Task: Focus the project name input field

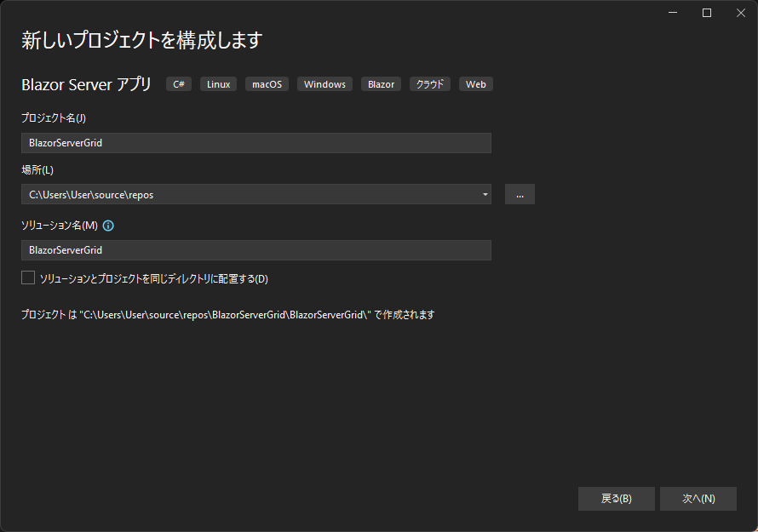Action: (x=256, y=143)
